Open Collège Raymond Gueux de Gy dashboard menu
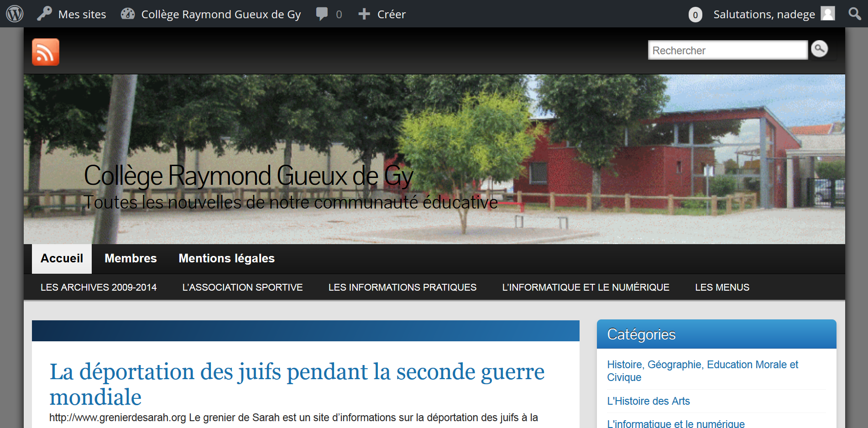The image size is (868, 428). pos(211,14)
